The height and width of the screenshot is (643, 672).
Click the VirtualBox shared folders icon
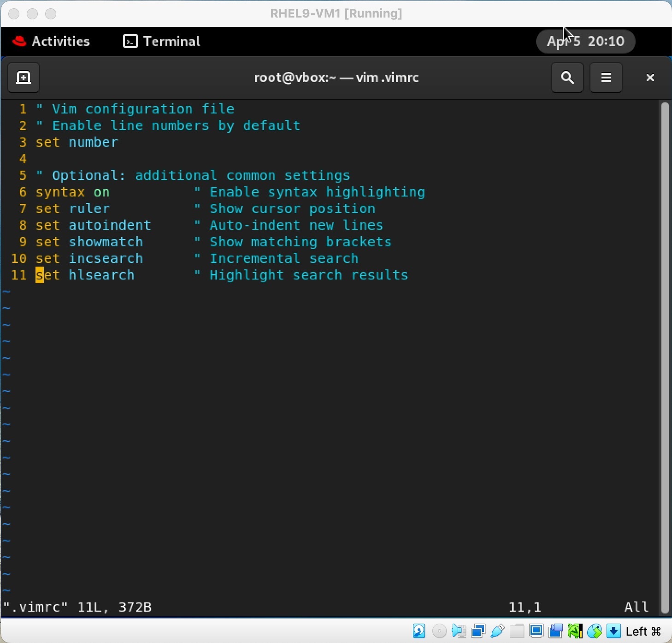point(517,631)
